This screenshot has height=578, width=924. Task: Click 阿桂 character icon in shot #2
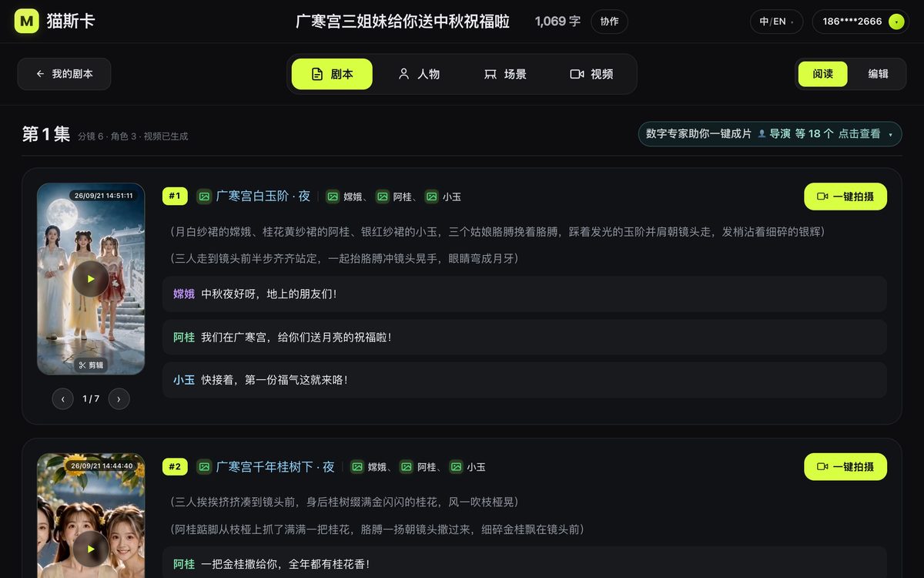point(407,466)
